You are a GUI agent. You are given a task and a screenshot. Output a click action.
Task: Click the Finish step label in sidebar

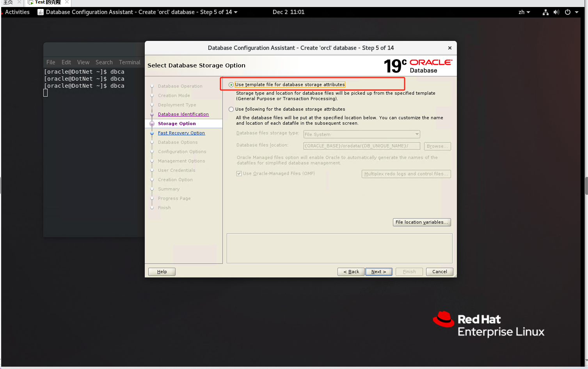click(x=164, y=208)
